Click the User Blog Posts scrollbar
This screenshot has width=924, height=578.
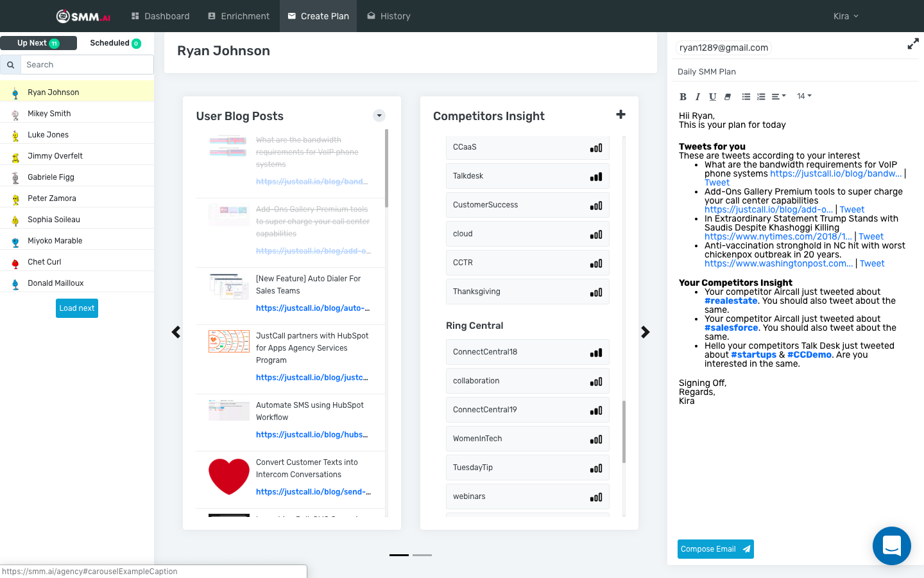(x=386, y=168)
